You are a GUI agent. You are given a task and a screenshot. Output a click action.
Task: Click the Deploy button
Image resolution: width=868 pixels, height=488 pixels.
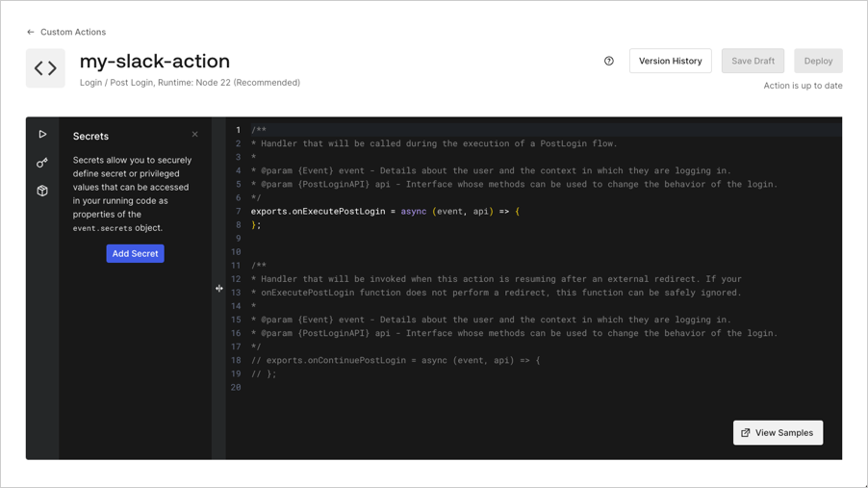coord(818,61)
